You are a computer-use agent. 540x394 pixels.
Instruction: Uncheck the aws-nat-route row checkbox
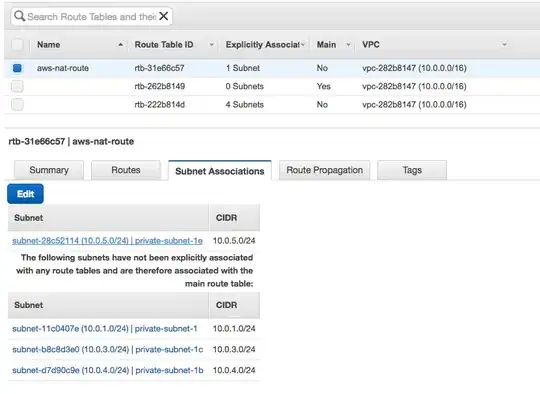(17, 68)
